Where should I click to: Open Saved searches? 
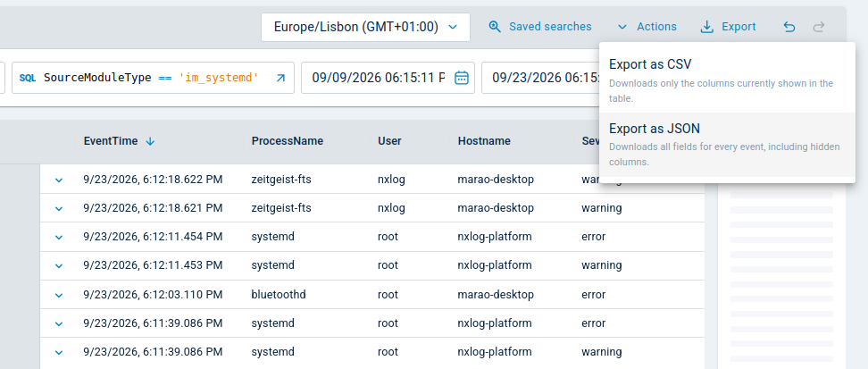click(540, 27)
